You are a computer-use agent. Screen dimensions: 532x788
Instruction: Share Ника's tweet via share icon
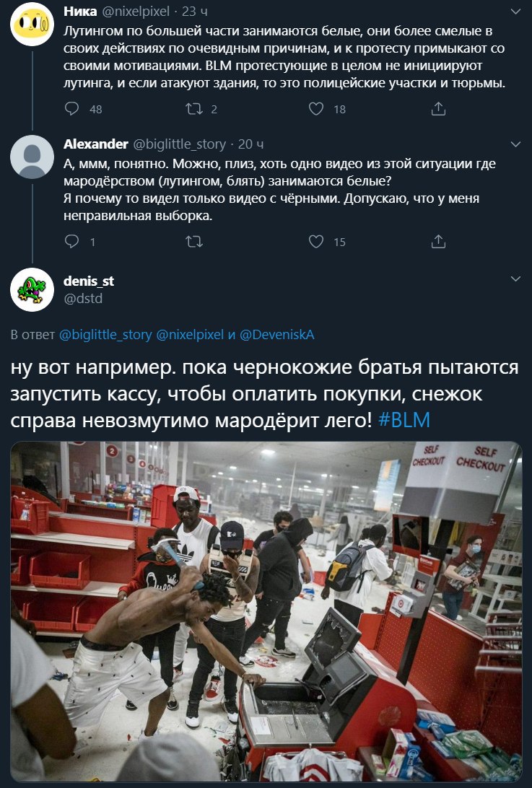tap(438, 108)
